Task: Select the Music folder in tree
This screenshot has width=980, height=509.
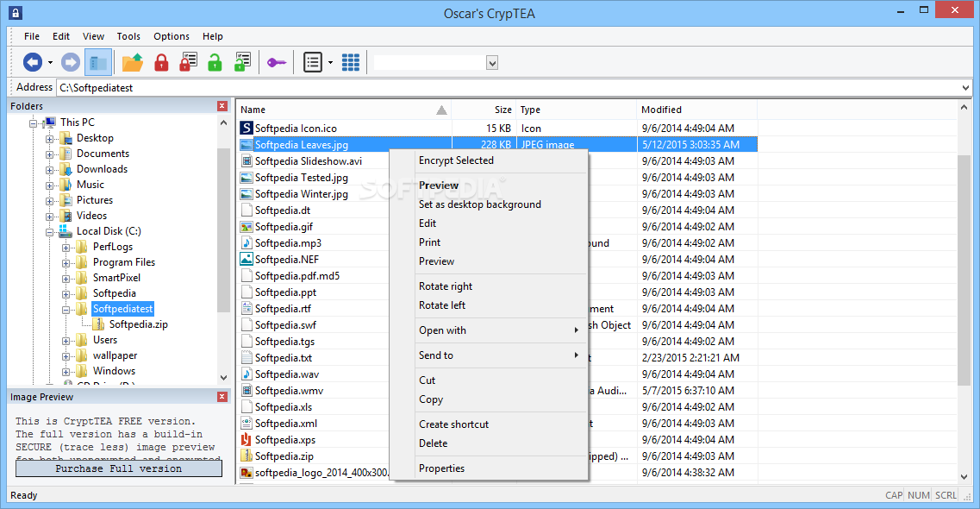Action: pyautogui.click(x=90, y=185)
